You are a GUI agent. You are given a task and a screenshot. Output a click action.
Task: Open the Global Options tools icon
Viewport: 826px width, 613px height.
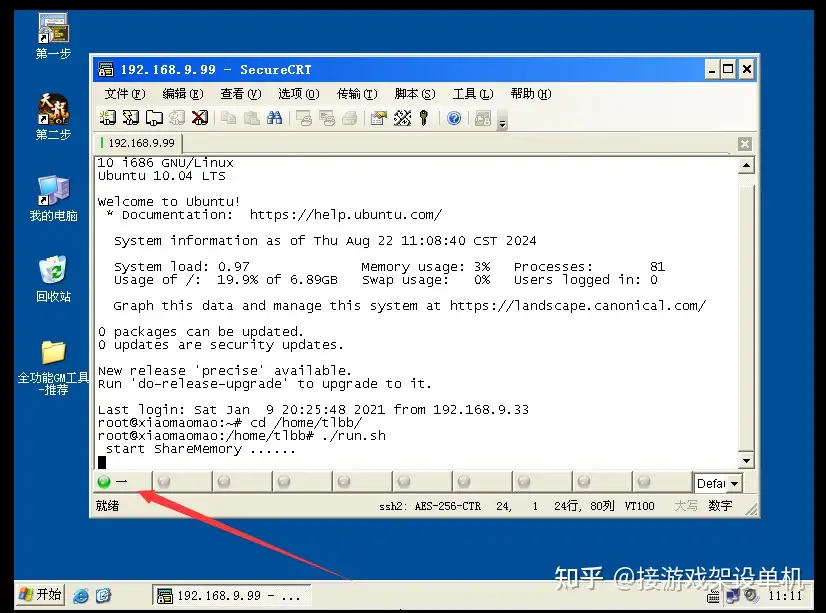tap(402, 117)
